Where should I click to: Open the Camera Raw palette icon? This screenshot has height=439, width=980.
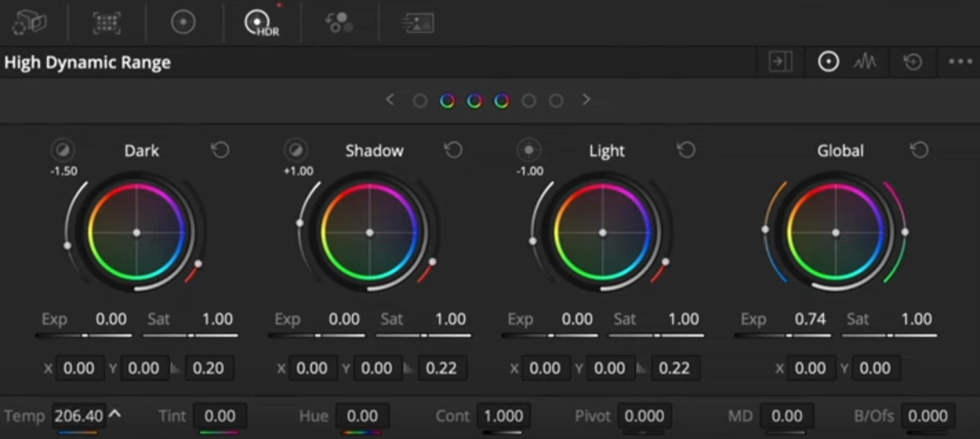click(x=29, y=23)
